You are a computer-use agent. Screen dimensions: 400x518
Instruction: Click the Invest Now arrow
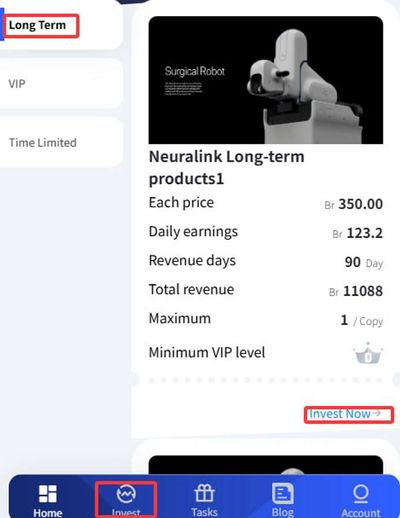377,413
